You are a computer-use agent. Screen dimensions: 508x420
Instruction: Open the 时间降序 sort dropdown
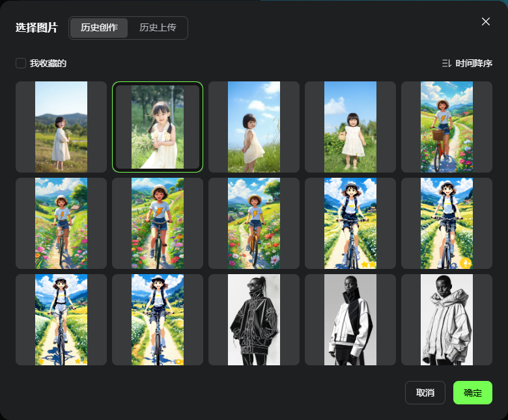(467, 63)
